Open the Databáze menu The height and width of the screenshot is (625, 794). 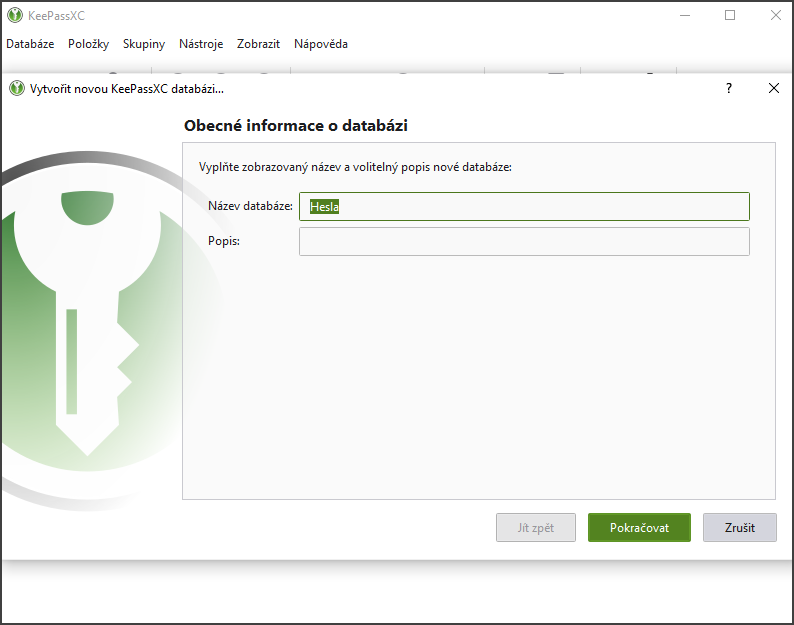pyautogui.click(x=30, y=44)
